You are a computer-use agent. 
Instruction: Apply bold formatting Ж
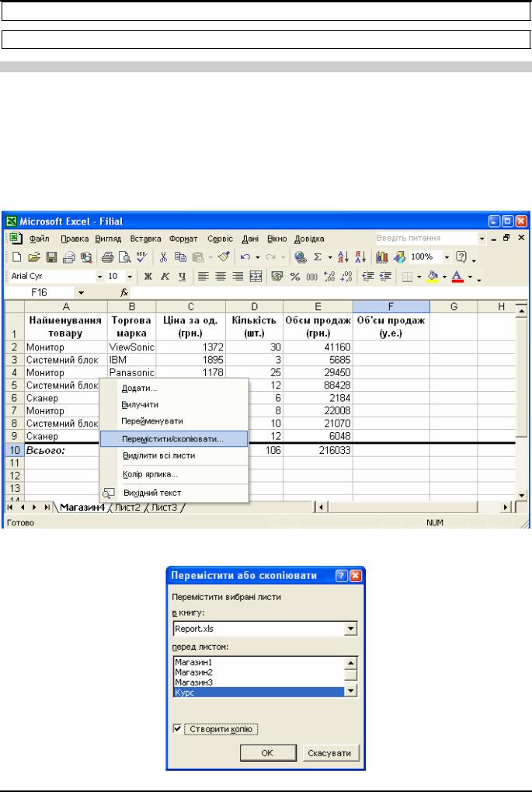(x=148, y=276)
